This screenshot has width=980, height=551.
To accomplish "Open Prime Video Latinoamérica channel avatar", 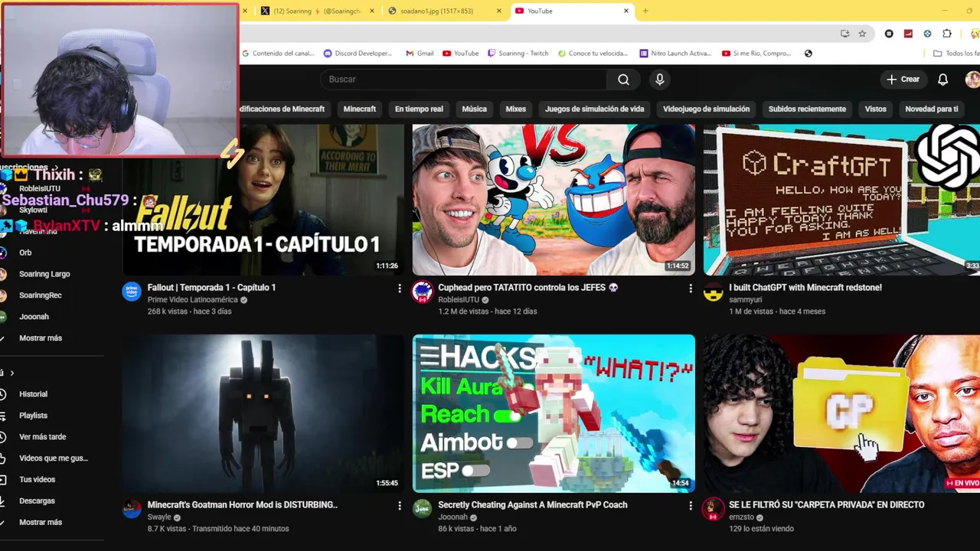I will [x=132, y=292].
